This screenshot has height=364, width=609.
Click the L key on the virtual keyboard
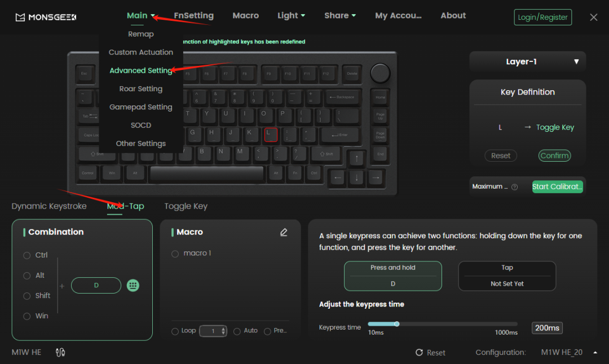click(x=270, y=134)
